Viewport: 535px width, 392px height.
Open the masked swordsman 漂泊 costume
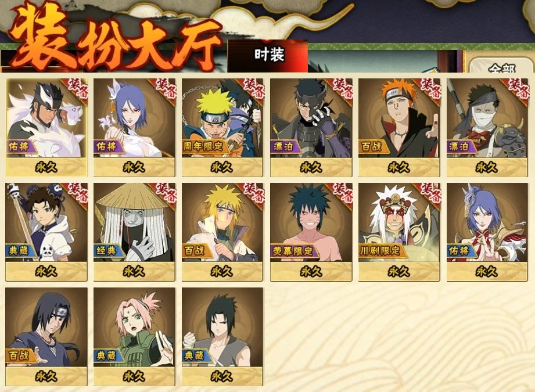point(487,127)
